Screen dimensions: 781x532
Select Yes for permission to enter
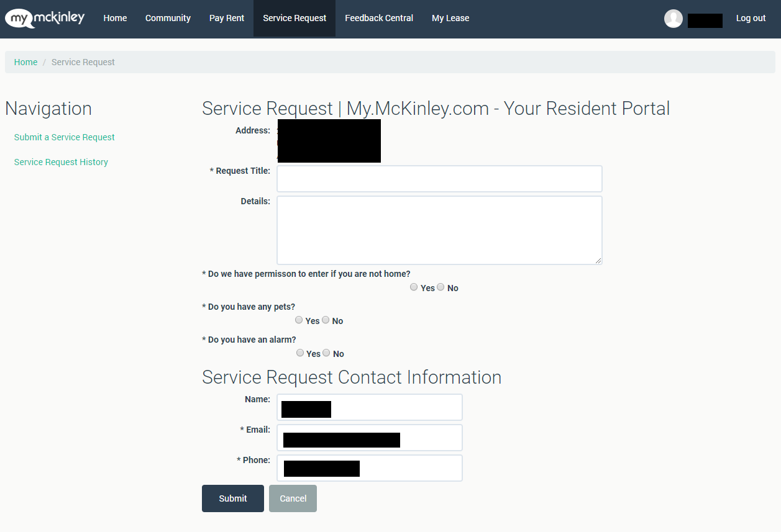click(x=414, y=287)
